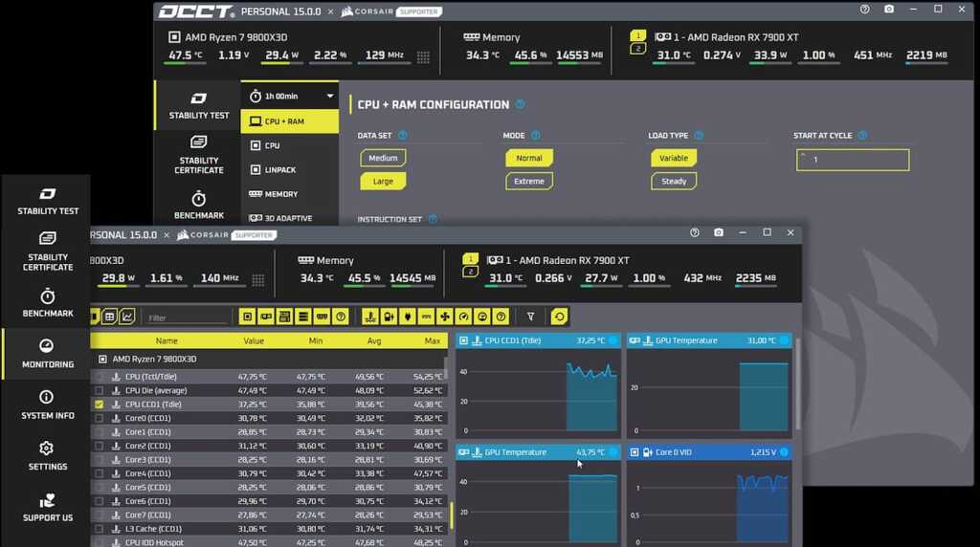Image resolution: width=980 pixels, height=547 pixels.
Task: Choose the Extreme mode button
Action: pyautogui.click(x=529, y=181)
